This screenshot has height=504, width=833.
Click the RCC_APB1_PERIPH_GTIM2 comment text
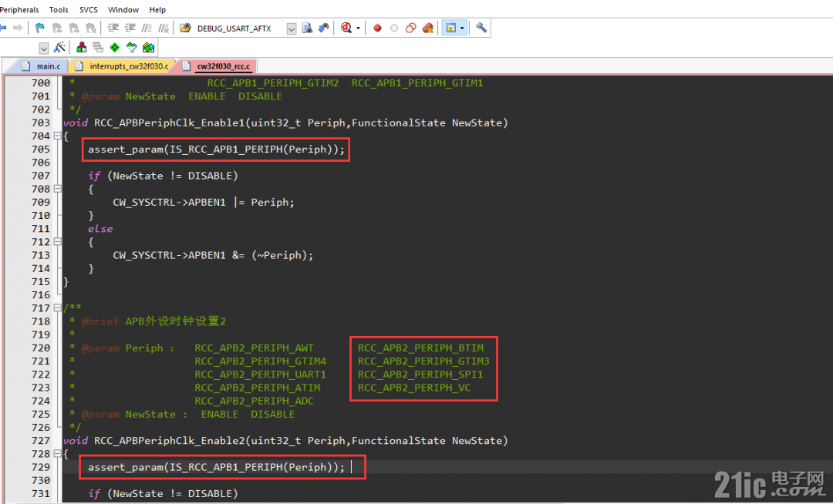pyautogui.click(x=273, y=83)
